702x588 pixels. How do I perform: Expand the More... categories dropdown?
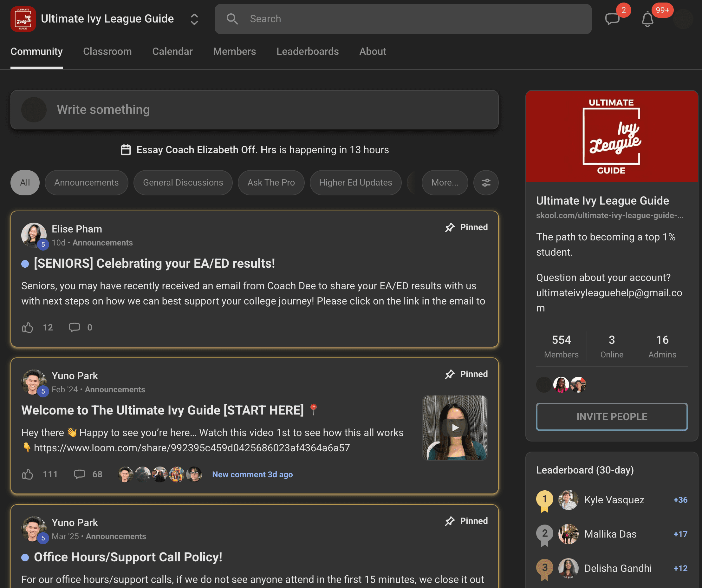[x=445, y=182]
